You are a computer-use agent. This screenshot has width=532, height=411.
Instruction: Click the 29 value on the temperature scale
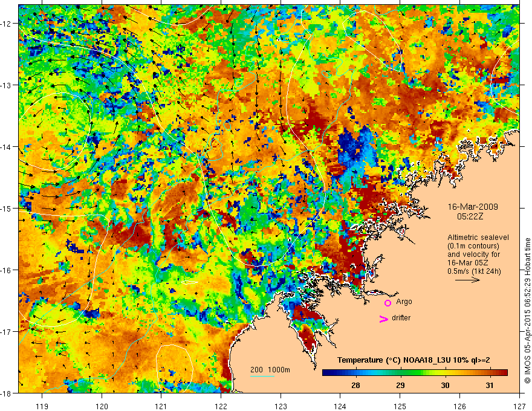400,386
